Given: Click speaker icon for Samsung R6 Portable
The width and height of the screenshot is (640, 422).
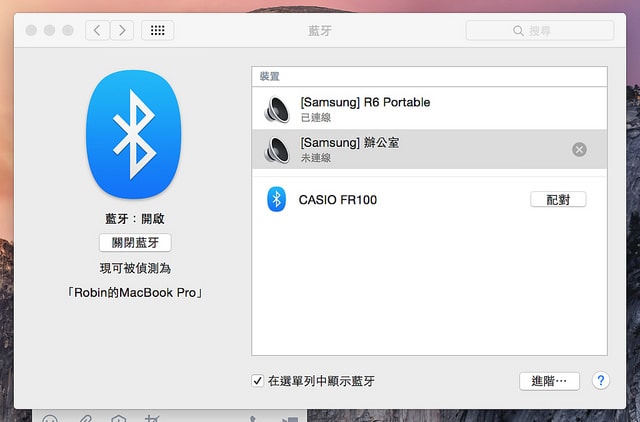Looking at the screenshot, I should [x=277, y=109].
